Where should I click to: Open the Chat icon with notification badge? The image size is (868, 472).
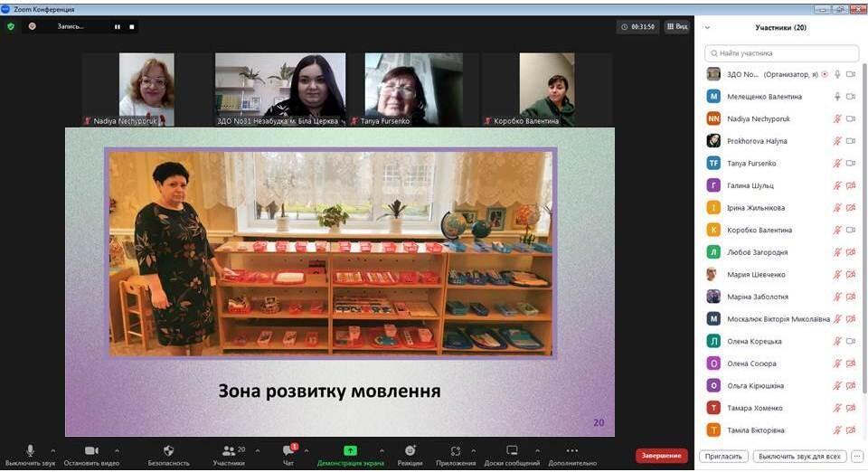(x=288, y=450)
